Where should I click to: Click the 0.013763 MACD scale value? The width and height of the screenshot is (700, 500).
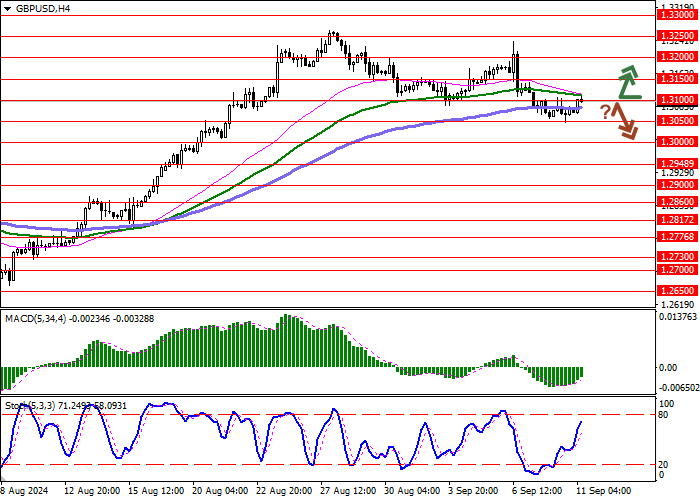[x=678, y=317]
